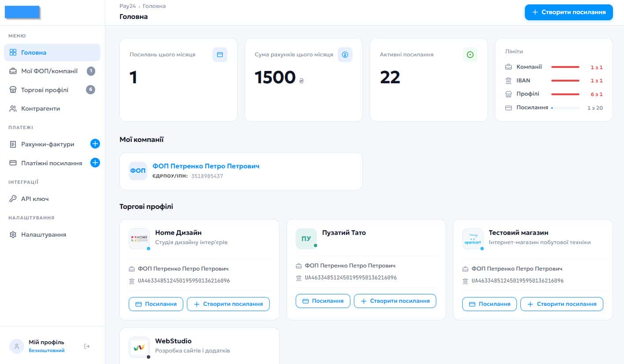The height and width of the screenshot is (364, 624).
Task: Click the briefcase icon beside Компанії limit
Action: click(x=509, y=67)
